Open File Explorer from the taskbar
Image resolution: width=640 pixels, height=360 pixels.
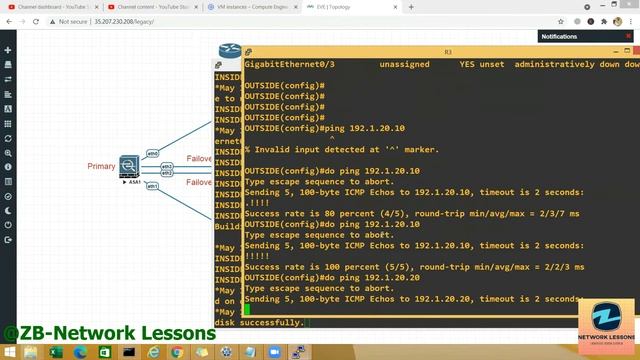coord(31,352)
